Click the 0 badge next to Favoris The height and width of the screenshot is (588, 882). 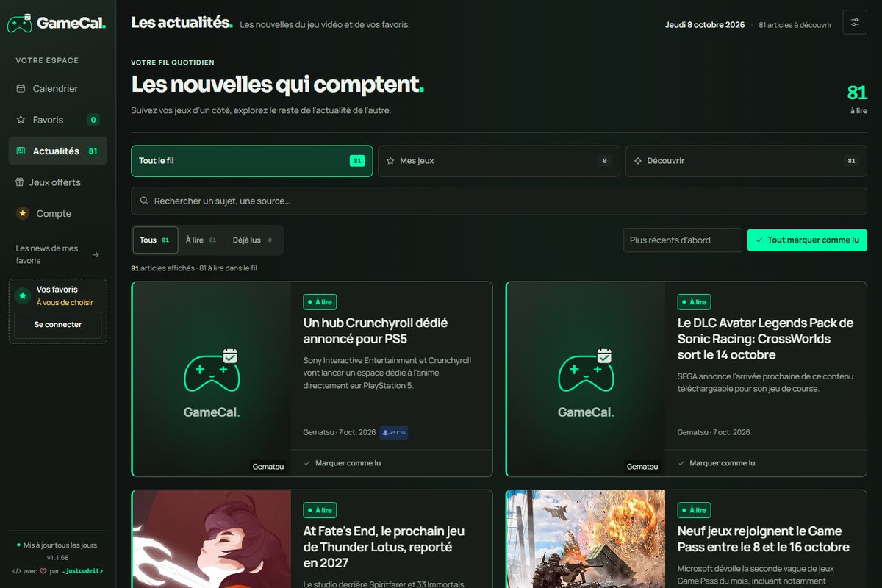tap(93, 120)
